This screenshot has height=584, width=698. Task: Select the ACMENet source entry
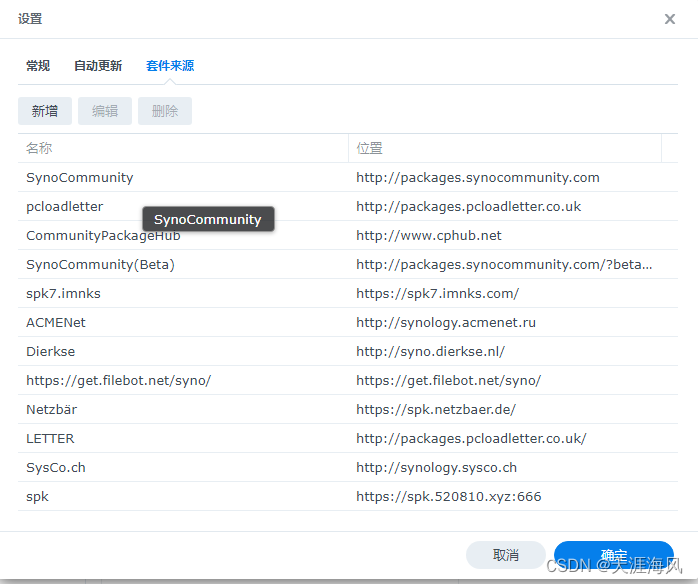tap(56, 323)
